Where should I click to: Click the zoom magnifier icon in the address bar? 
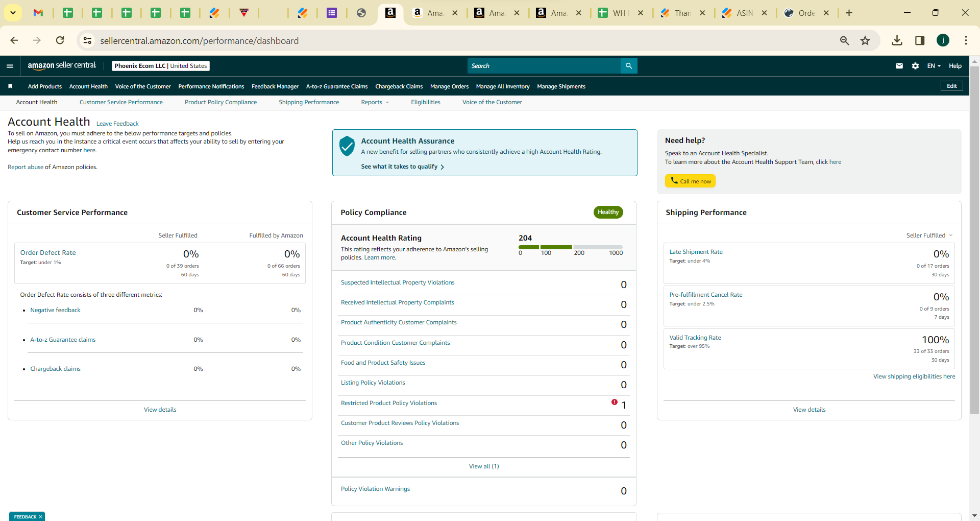coord(845,40)
